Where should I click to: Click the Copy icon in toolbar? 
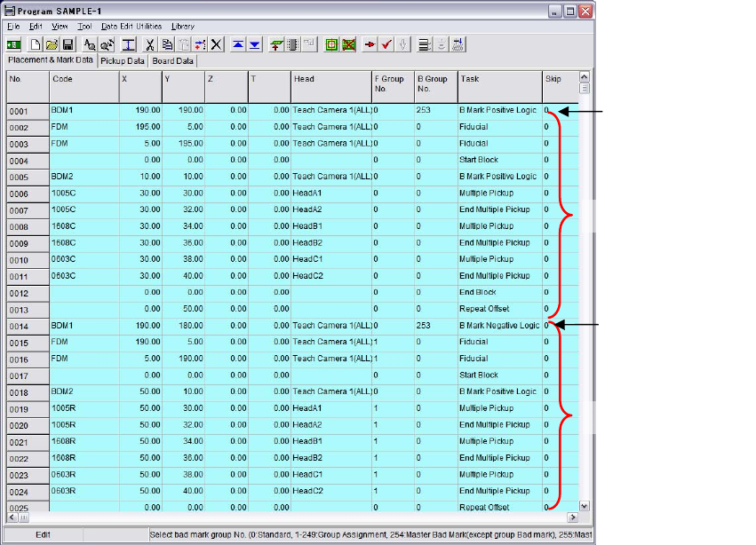coord(167,43)
